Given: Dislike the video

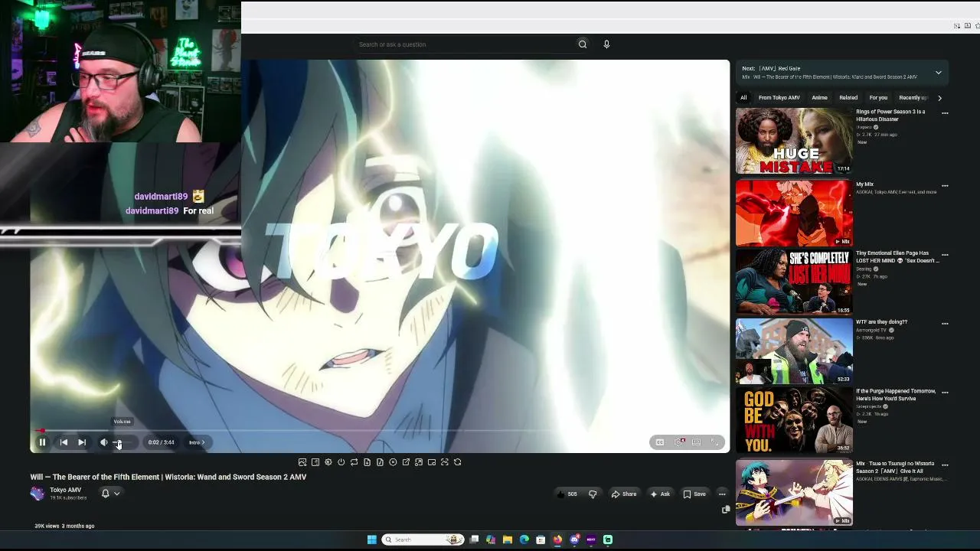Looking at the screenshot, I should (x=593, y=494).
